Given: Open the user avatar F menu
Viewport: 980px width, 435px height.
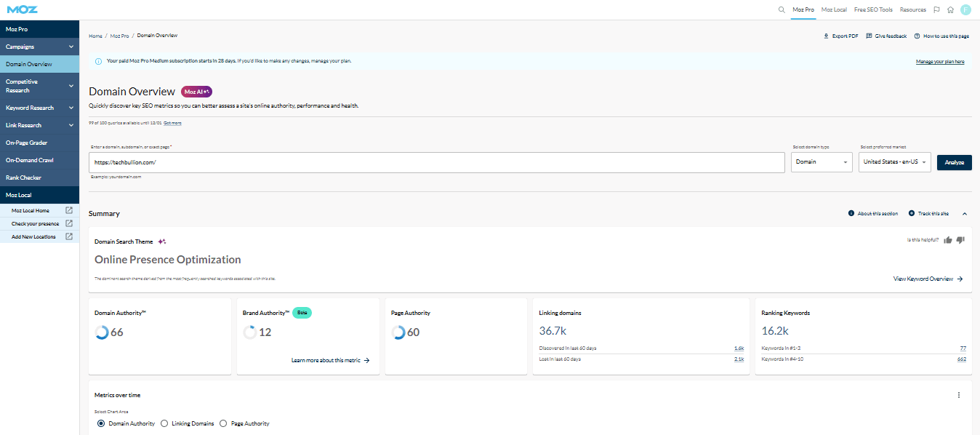Looking at the screenshot, I should [965, 9].
